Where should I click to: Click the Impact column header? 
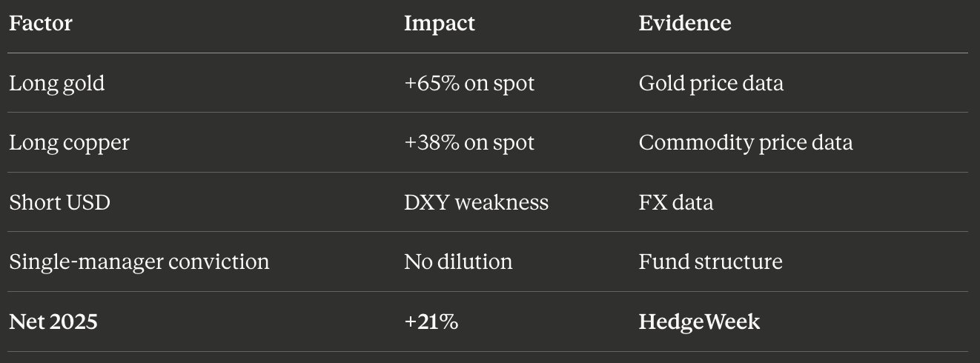[440, 24]
